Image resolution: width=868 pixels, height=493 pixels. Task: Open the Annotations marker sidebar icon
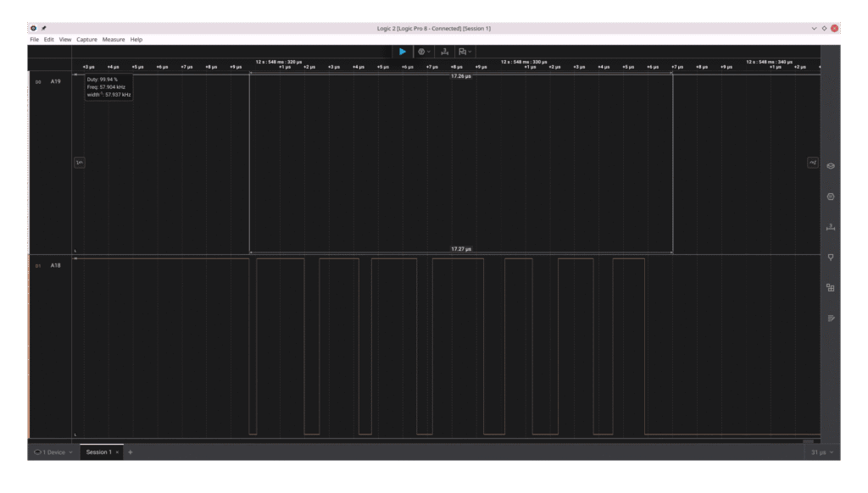click(831, 258)
